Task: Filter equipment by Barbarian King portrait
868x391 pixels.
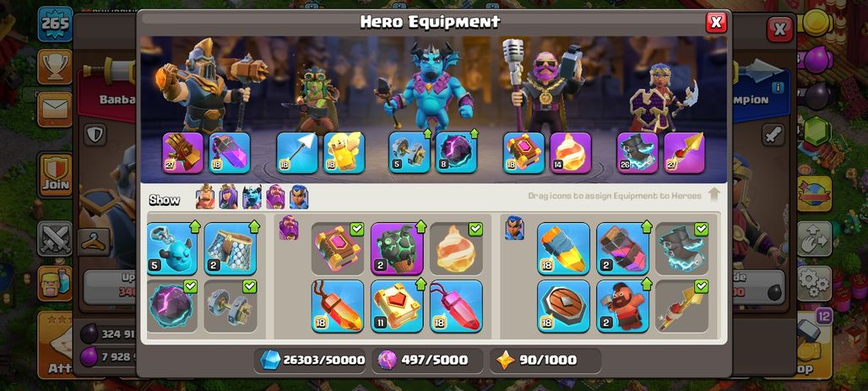Action: (x=205, y=197)
